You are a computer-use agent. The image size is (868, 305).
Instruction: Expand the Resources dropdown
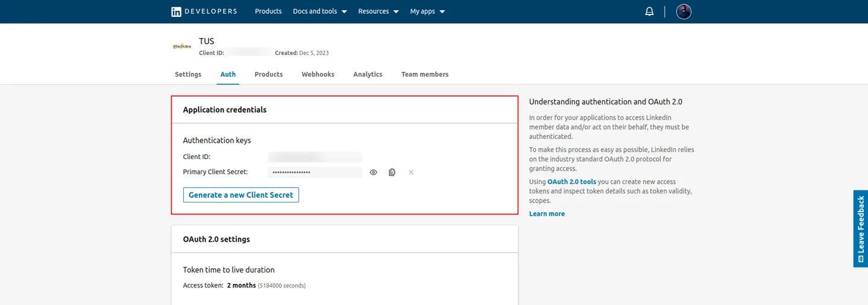[x=379, y=11]
